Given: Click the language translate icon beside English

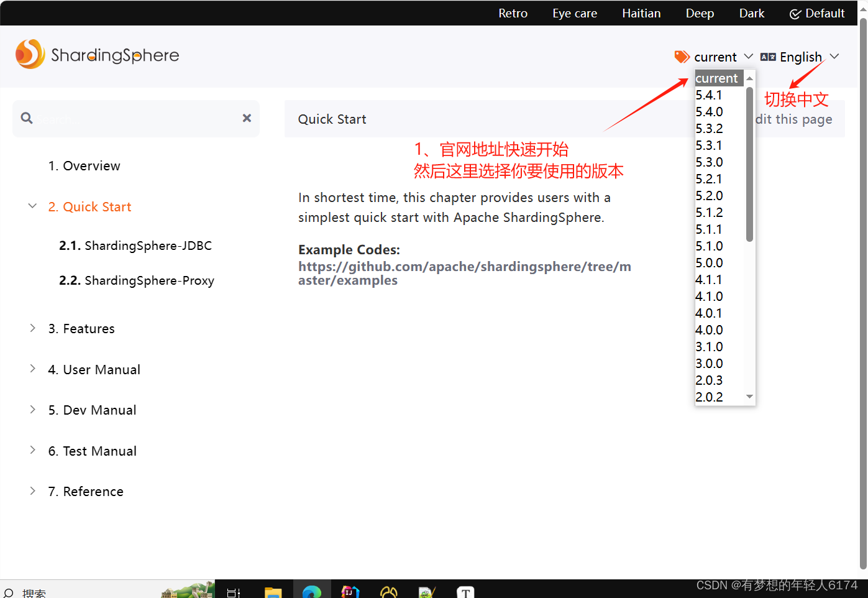Looking at the screenshot, I should click(768, 57).
